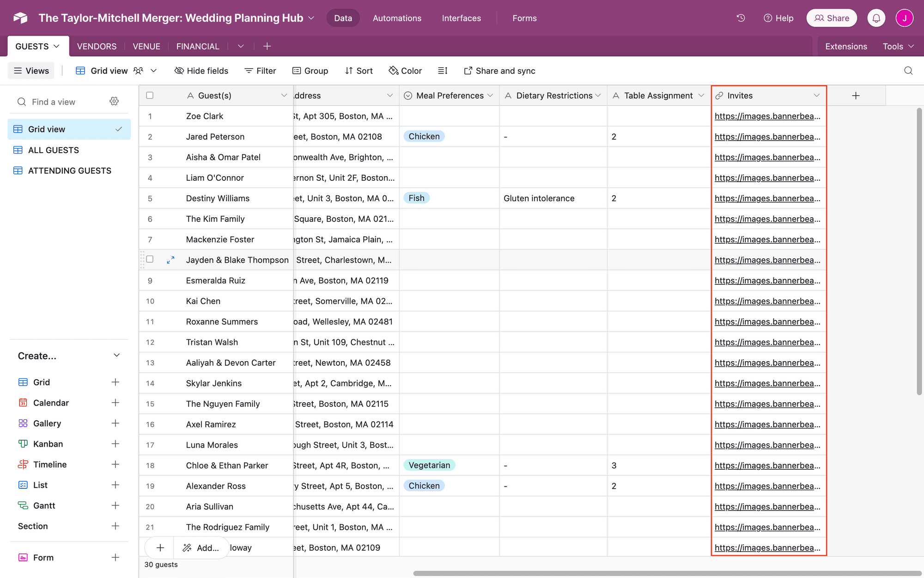The width and height of the screenshot is (924, 578).
Task: Expand the Table Assignment column dropdown
Action: point(700,95)
